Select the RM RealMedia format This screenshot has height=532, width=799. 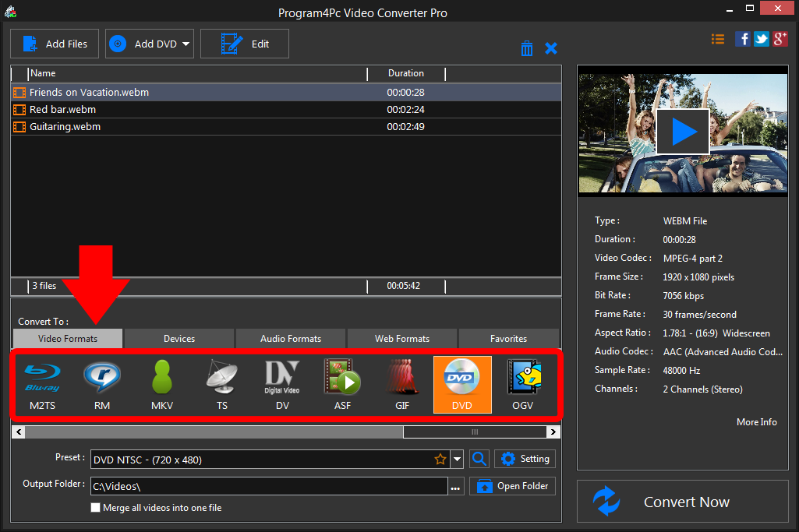coord(101,383)
